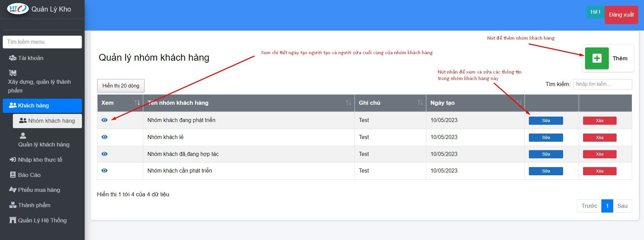Delete Nhóm khách lẻ with Xóa
This screenshot has width=644, height=240.
600,138
